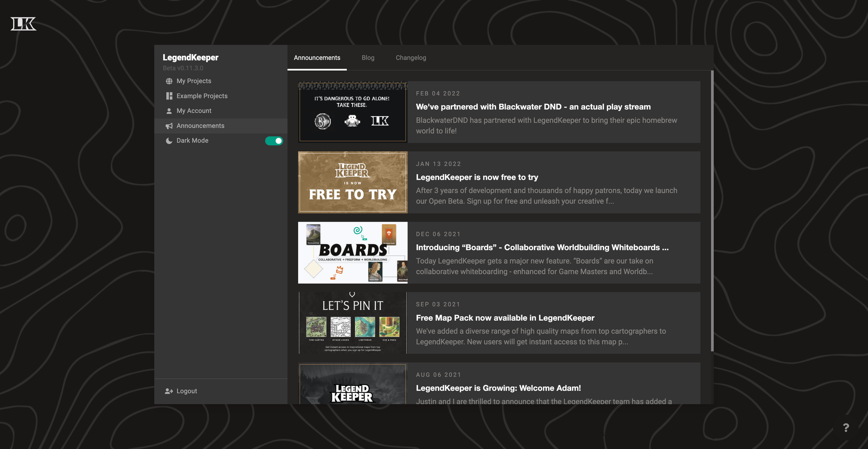This screenshot has height=449, width=868.
Task: Click the LK logo in the top corner
Action: (x=23, y=24)
